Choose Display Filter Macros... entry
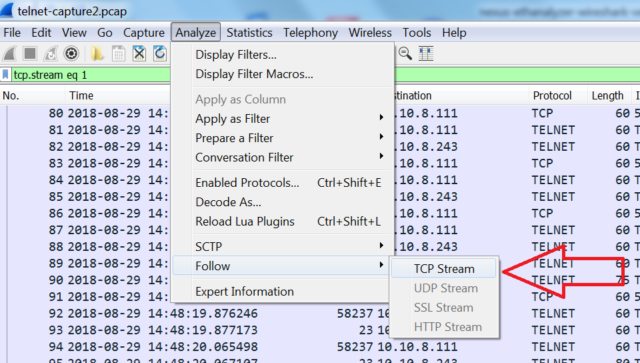This screenshot has width=640, height=363. [282, 74]
